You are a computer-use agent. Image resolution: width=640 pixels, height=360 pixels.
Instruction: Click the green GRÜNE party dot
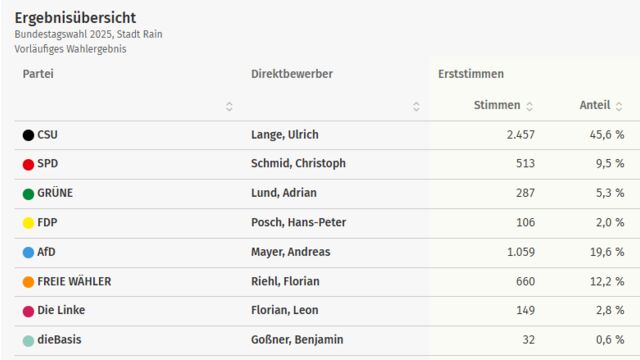pos(28,194)
